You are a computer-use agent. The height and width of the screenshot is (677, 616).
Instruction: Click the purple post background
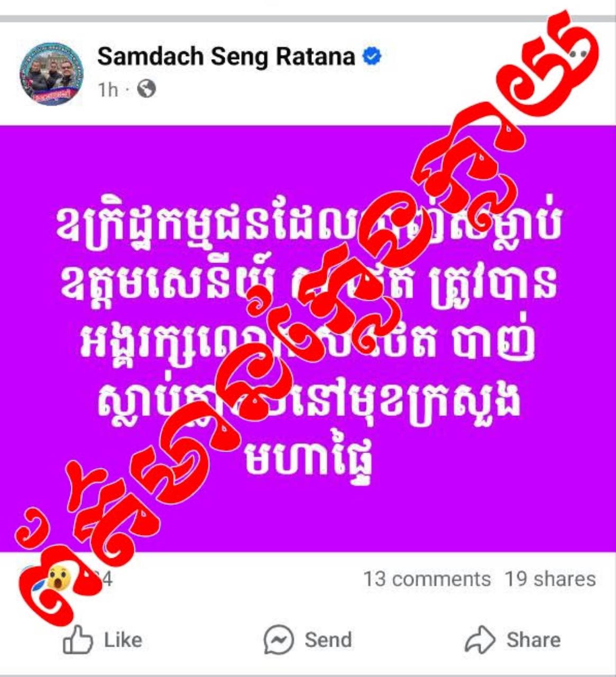point(308,338)
